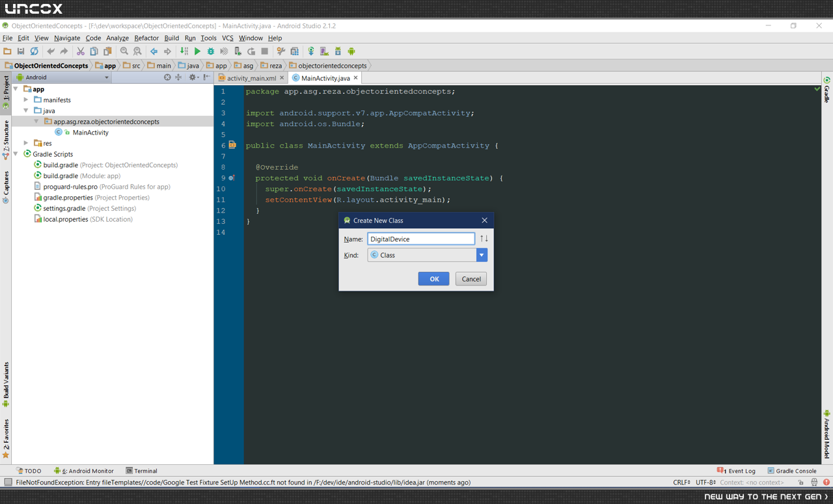This screenshot has width=833, height=504.
Task: Open the Build menu
Action: tap(171, 38)
